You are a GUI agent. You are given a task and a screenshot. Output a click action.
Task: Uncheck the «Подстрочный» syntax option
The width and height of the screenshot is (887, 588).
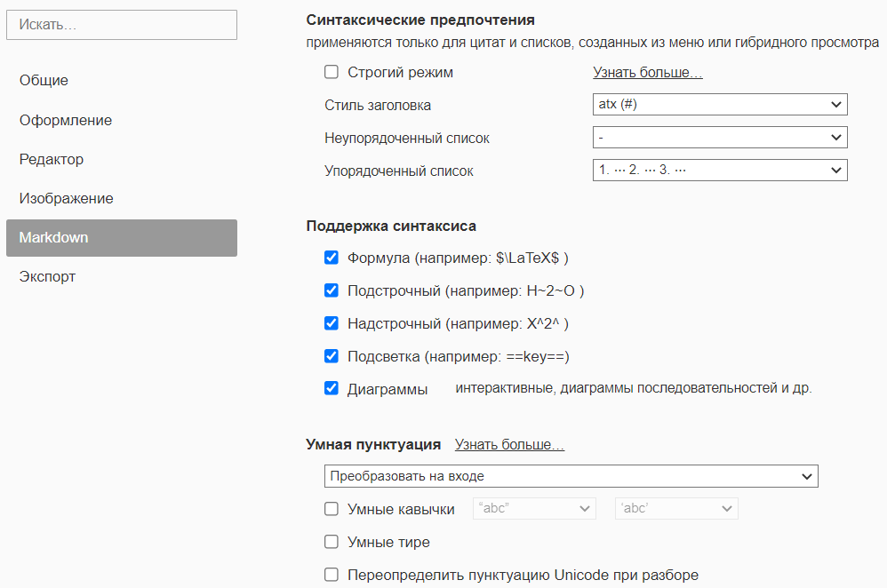click(x=332, y=290)
